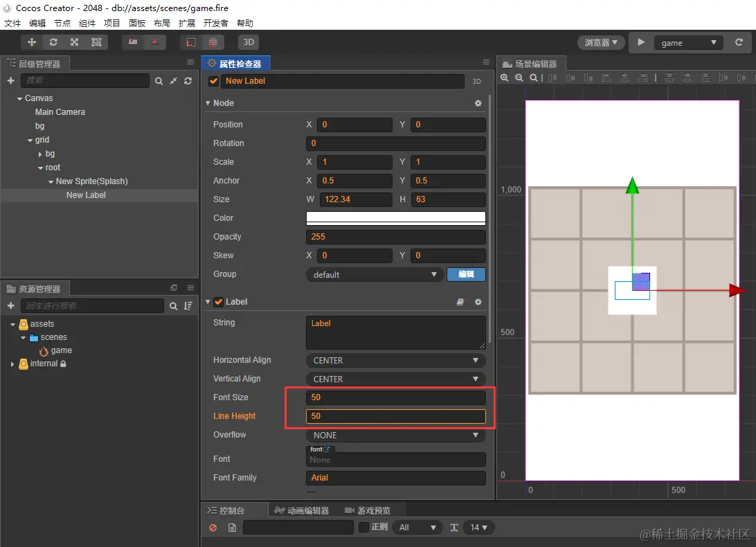Screen dimensions: 756x547
Task: Open the Overflow NONE dropdown
Action: point(395,435)
